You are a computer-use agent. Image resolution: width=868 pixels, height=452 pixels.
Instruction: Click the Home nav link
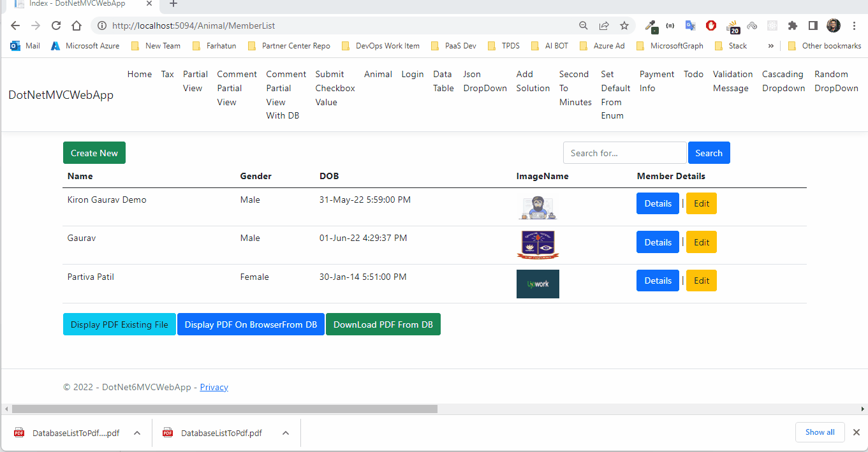[140, 74]
